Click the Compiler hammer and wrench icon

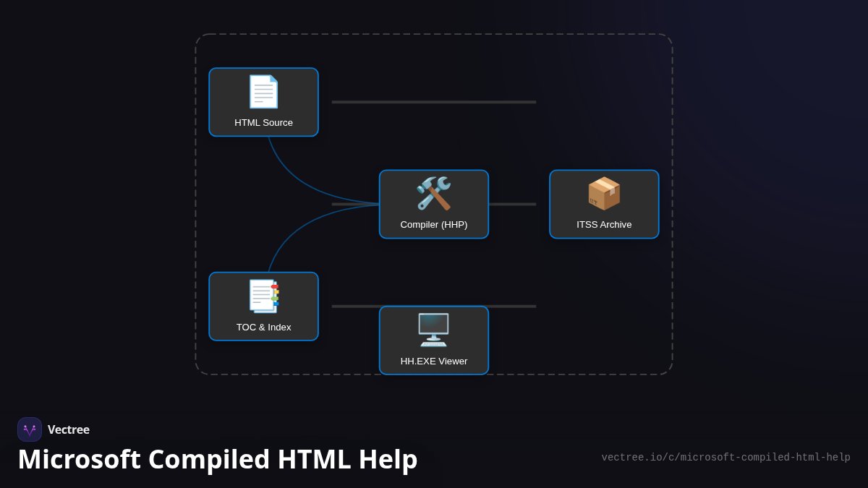coord(434,194)
